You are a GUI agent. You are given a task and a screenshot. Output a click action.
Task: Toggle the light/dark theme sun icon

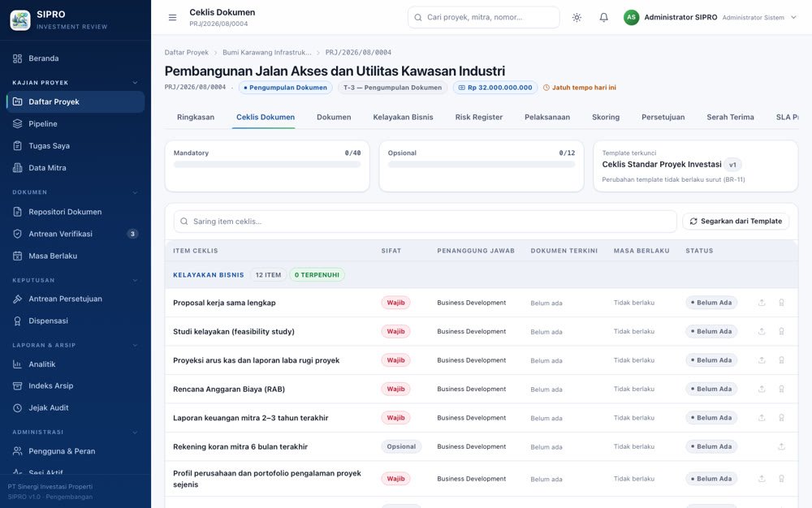pyautogui.click(x=577, y=17)
